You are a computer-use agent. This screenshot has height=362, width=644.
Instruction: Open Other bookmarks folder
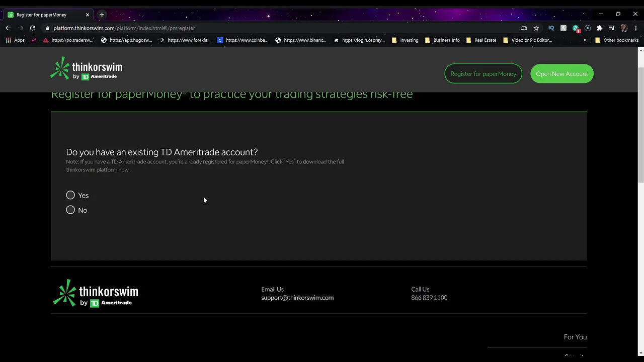tap(617, 40)
